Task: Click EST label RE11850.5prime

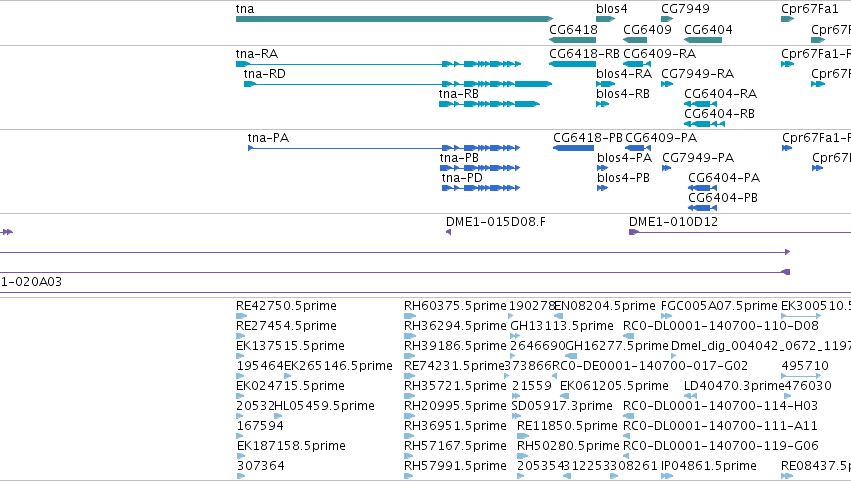Action: [567, 426]
